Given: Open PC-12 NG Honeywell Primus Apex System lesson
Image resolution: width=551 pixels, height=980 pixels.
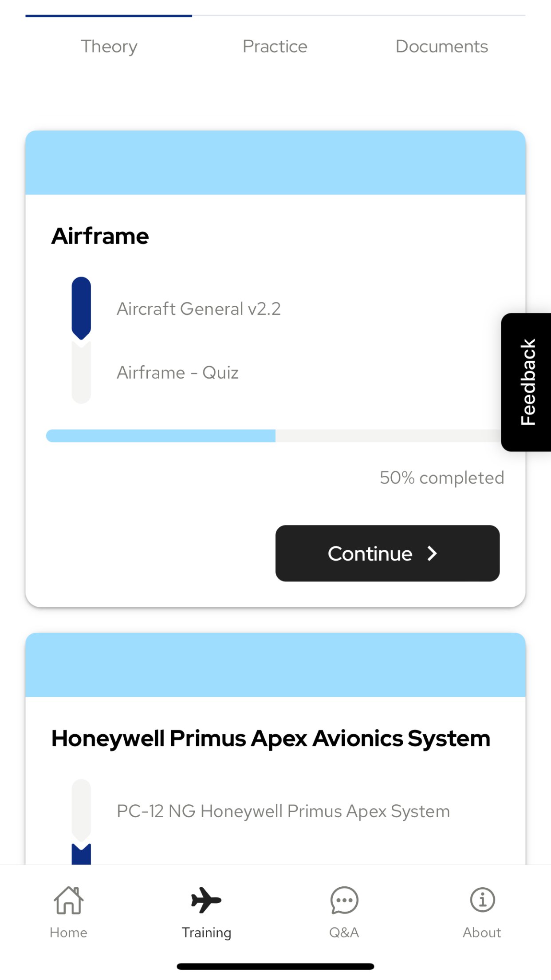Looking at the screenshot, I should tap(283, 811).
